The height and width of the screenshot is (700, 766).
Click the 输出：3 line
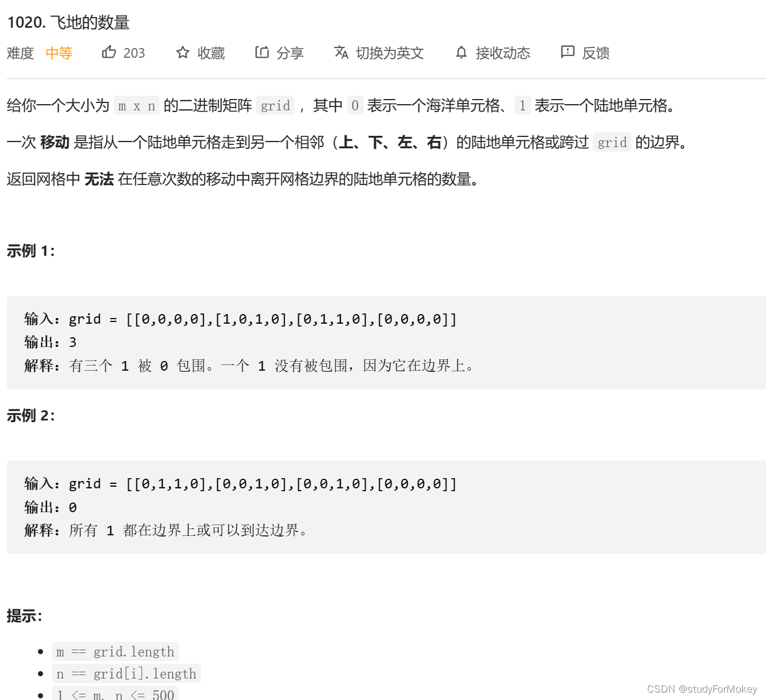coord(50,342)
